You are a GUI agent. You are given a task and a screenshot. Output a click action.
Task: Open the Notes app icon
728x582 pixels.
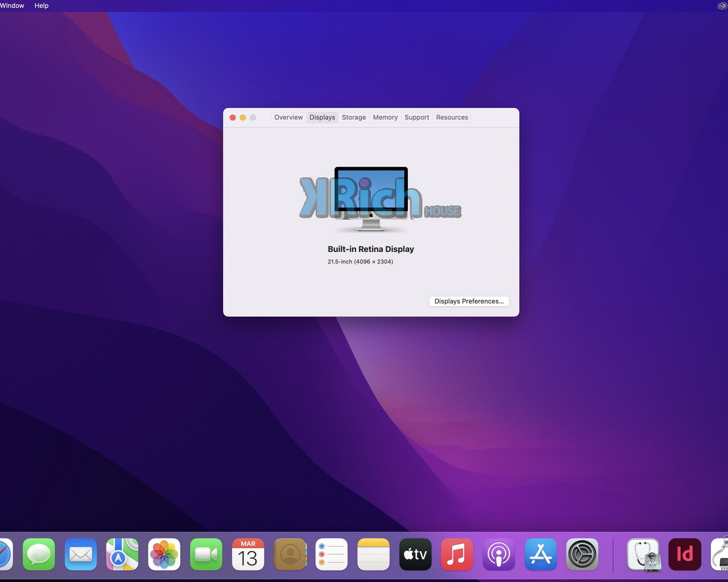[x=374, y=554]
